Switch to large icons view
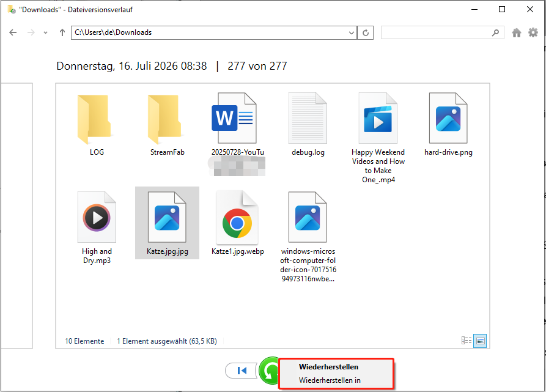Viewport: 546px width, 392px height. pos(480,341)
